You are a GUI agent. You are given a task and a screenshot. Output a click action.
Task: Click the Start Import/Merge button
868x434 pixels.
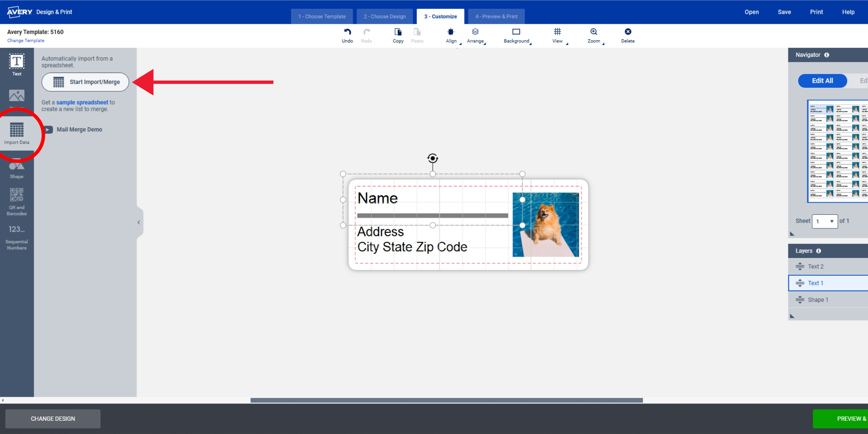(x=85, y=82)
